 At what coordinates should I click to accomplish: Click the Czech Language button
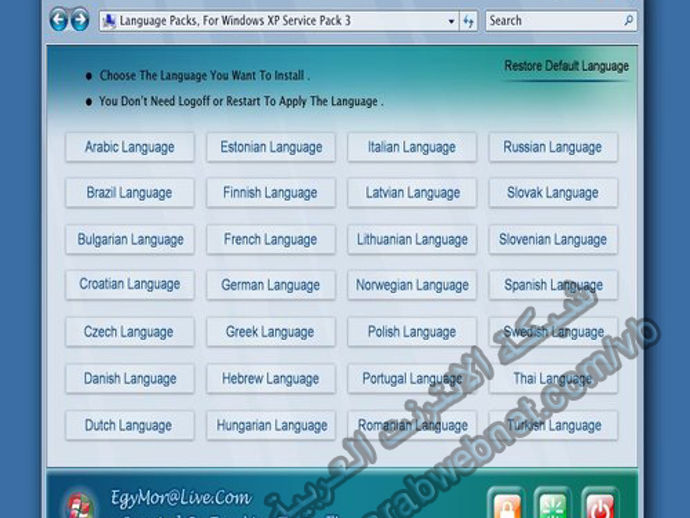coord(130,332)
